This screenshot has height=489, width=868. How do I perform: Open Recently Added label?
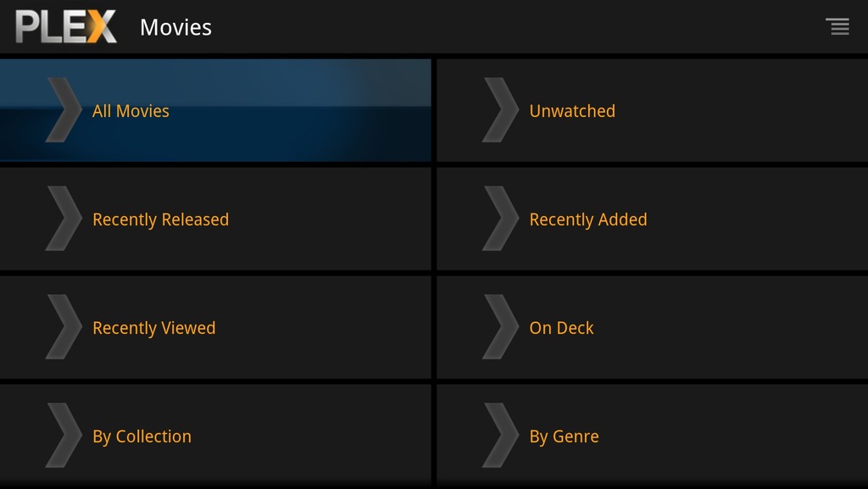(x=588, y=219)
